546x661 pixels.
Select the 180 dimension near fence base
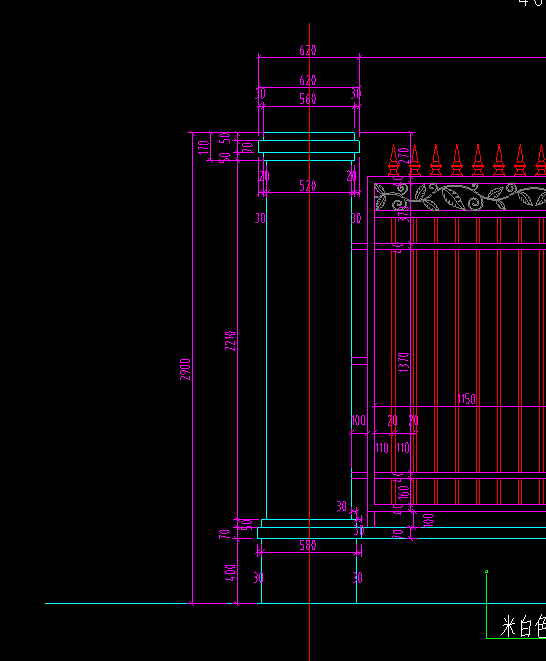pyautogui.click(x=428, y=520)
